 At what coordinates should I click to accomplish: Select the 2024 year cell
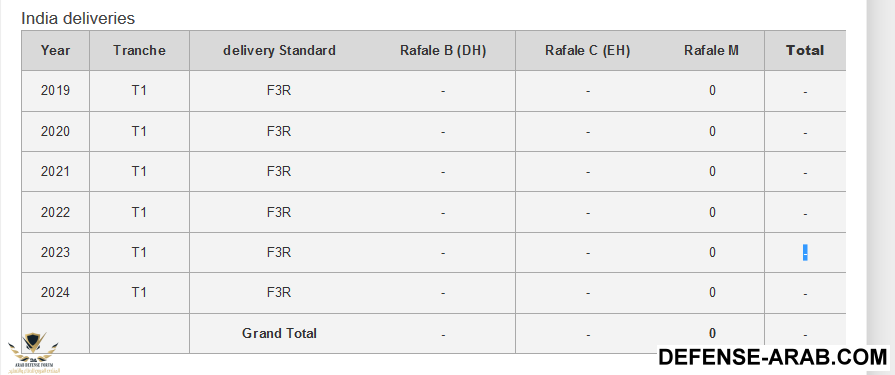tap(55, 293)
